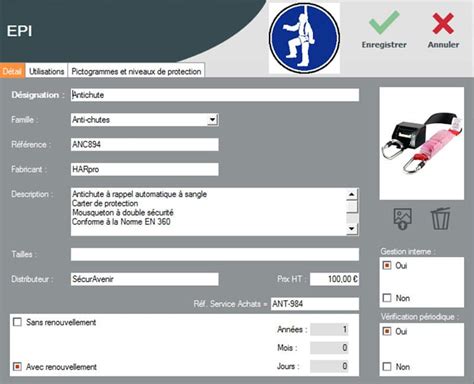The height and width of the screenshot is (384, 474).
Task: Click the Désignation field containing Antichute
Action: [215, 95]
